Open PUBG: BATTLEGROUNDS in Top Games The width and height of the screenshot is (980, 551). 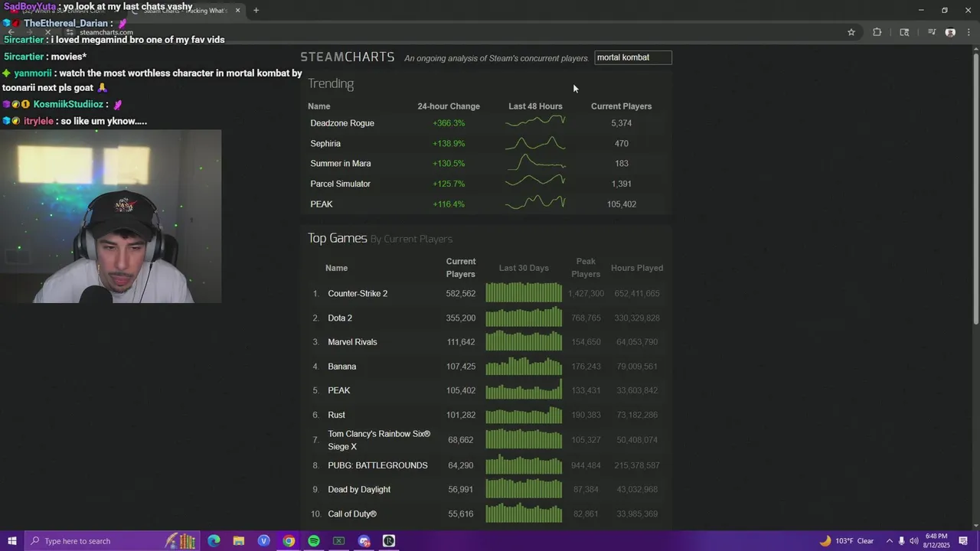(377, 465)
